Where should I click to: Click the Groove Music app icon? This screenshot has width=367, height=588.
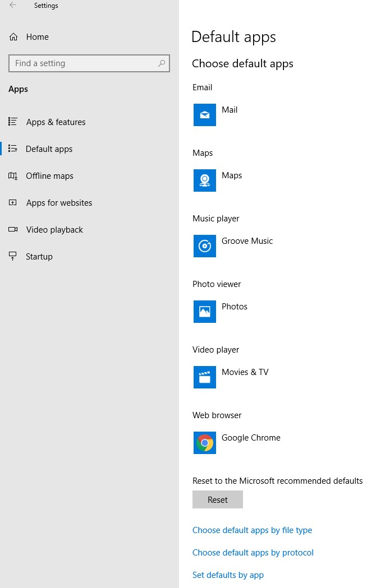click(204, 246)
